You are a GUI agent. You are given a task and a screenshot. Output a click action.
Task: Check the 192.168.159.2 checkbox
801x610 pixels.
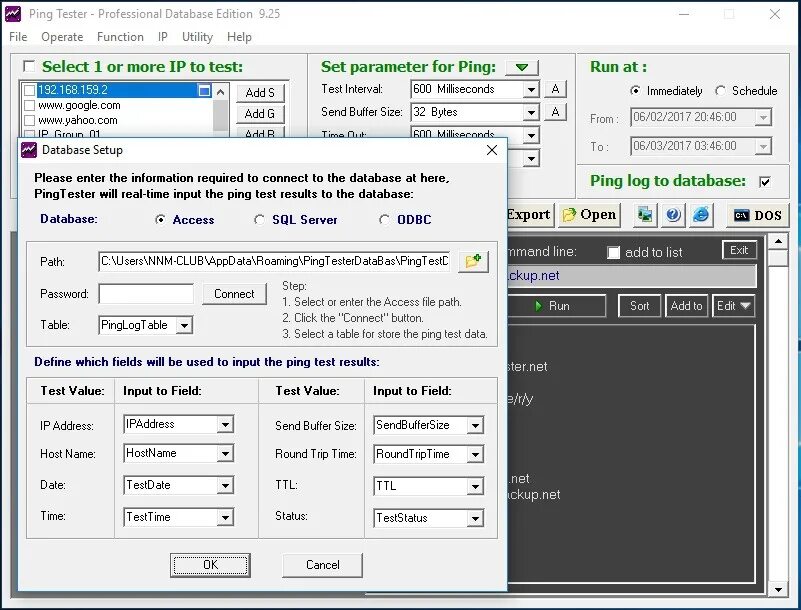click(x=30, y=90)
